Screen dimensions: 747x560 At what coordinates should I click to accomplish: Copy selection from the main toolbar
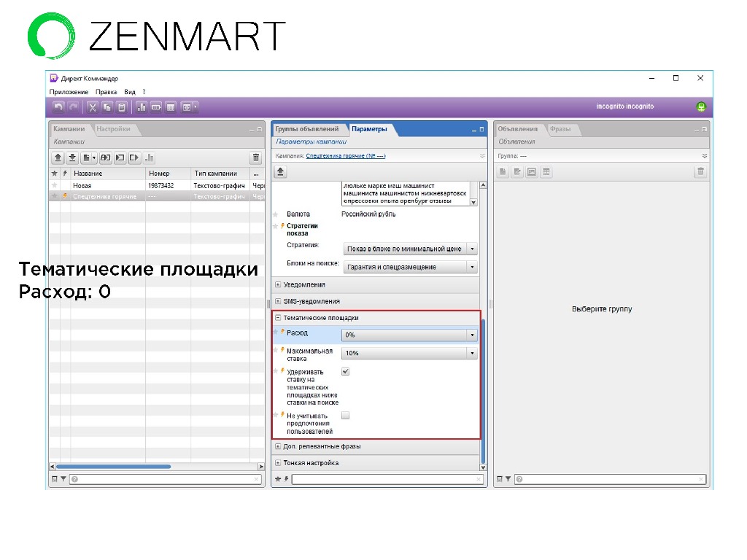(107, 107)
